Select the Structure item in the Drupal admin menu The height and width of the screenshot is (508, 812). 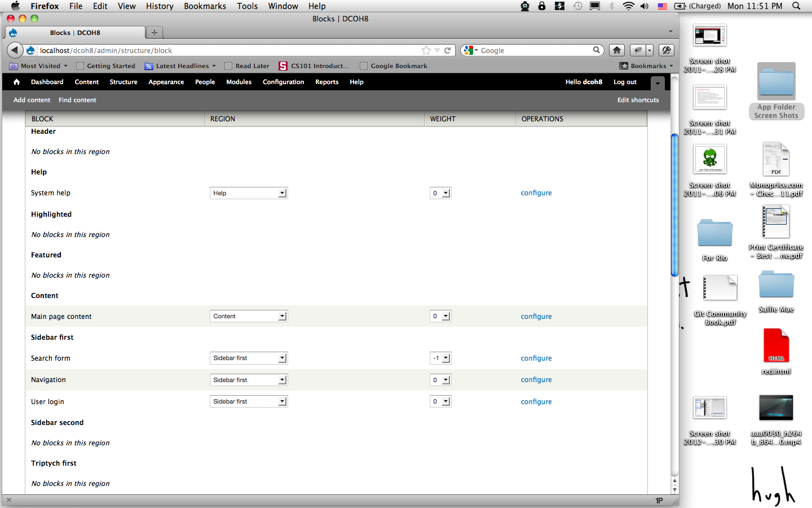[x=123, y=82]
